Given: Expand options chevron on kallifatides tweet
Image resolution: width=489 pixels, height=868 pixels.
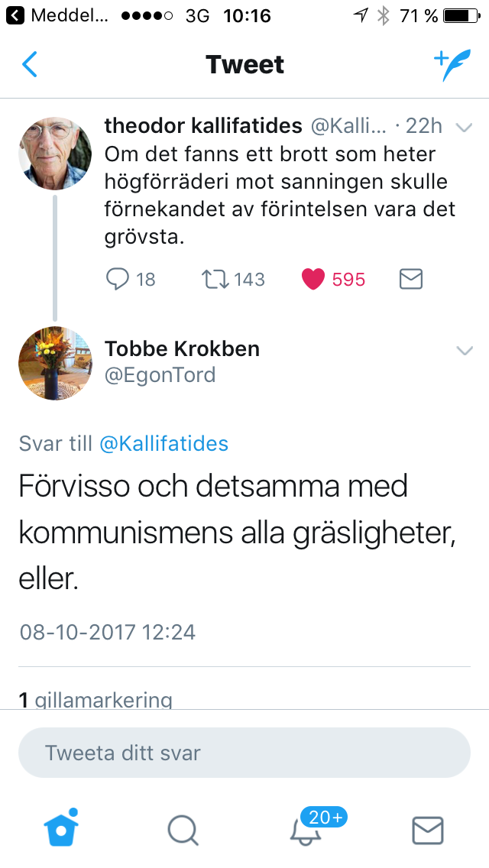Looking at the screenshot, I should pyautogui.click(x=464, y=127).
